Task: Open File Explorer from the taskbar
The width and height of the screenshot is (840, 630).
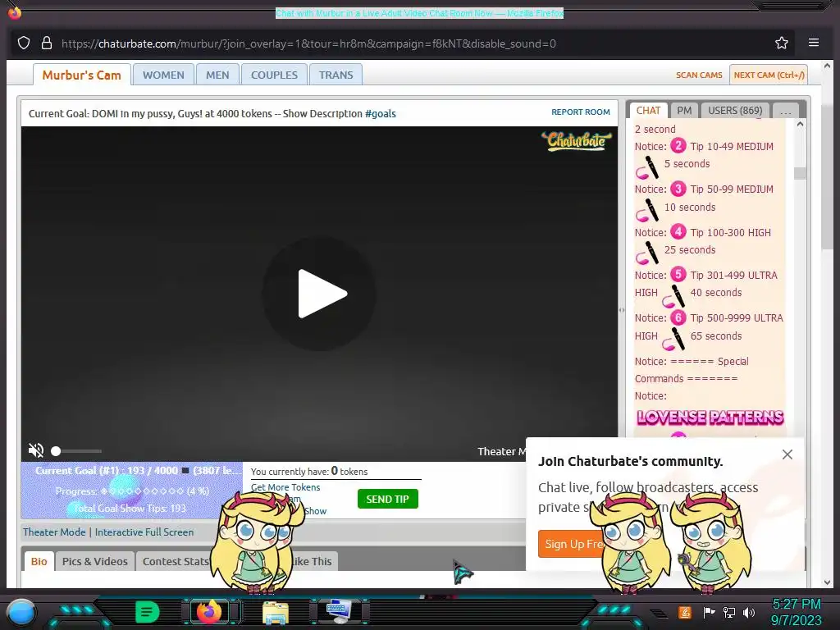Action: pyautogui.click(x=276, y=612)
